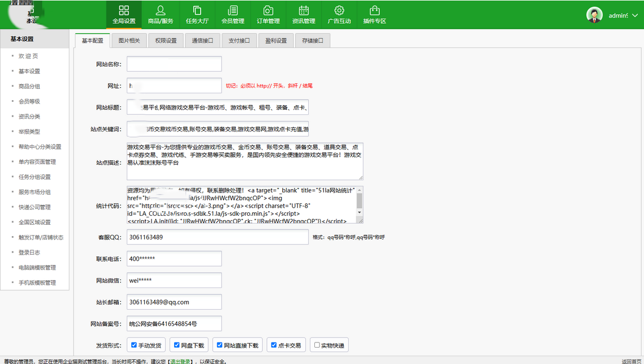
Task: Toggle the 点卡交易 checkbox
Action: 274,344
